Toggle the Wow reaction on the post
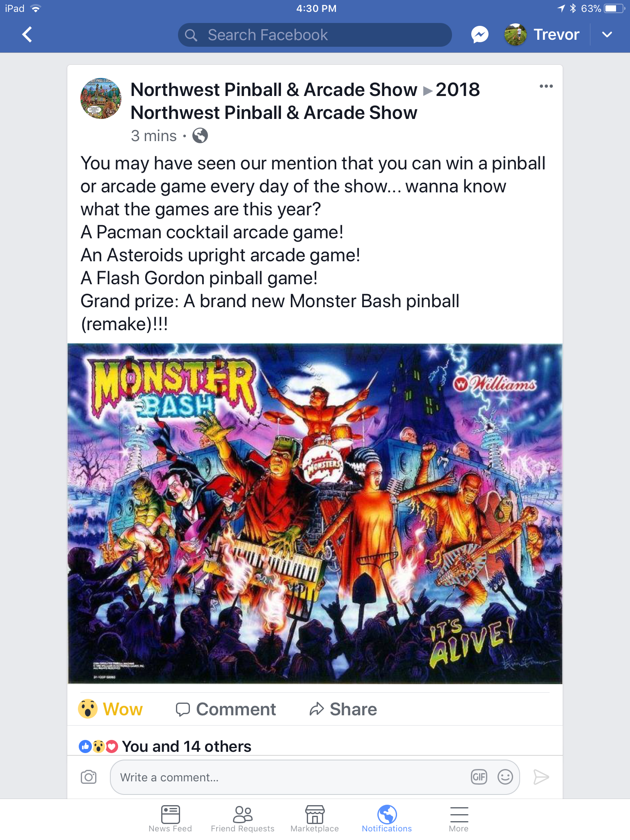Screen dimensions: 630x840 111,709
